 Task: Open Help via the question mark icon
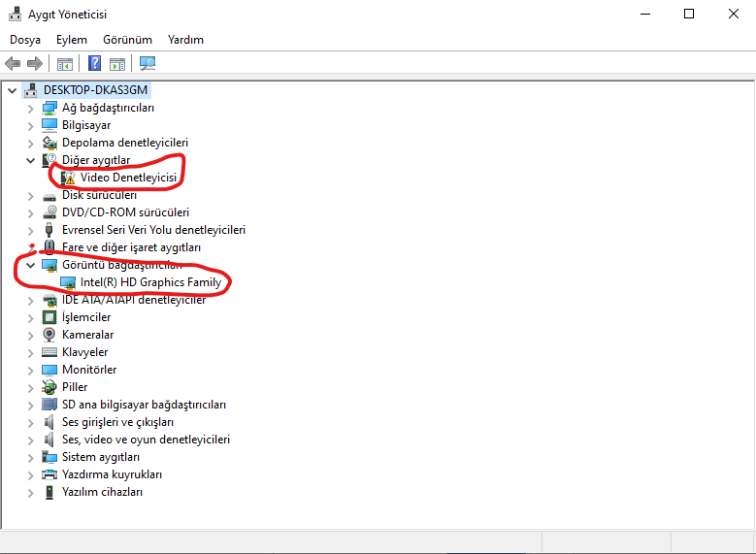94,63
